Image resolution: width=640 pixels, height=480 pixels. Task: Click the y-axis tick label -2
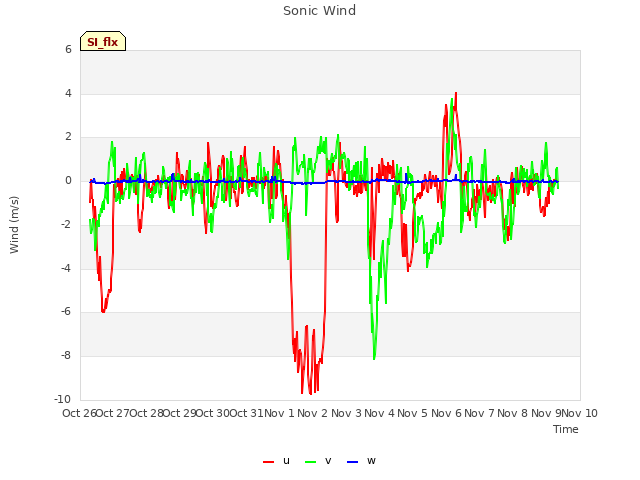[x=66, y=224]
